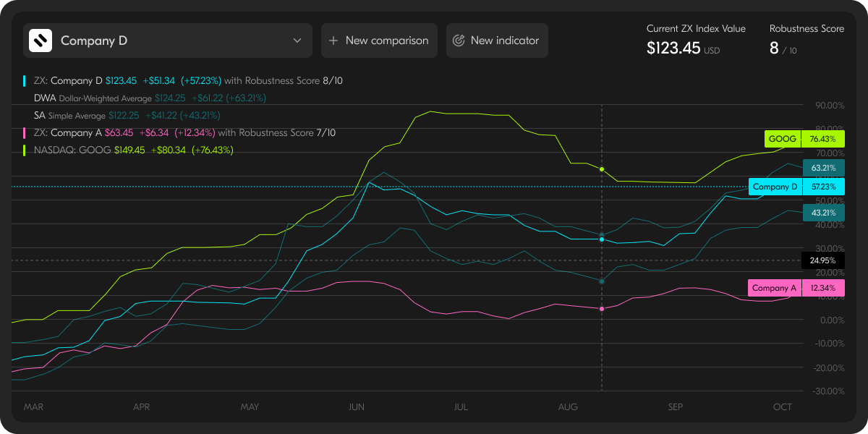The height and width of the screenshot is (434, 868).
Task: Click the Company D data point on crosshair
Action: point(602,239)
